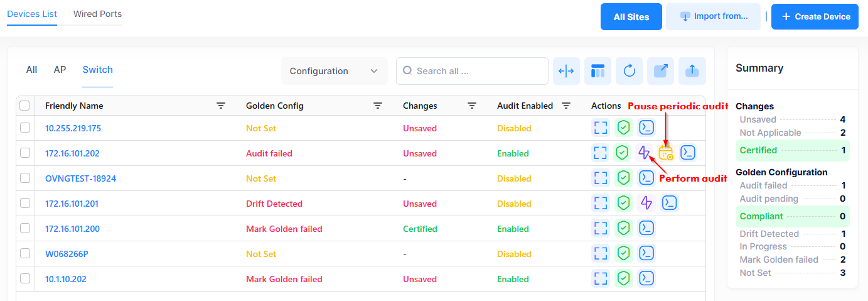This screenshot has width=868, height=301.
Task: Open the 10.1.10.202 device link
Action: pyautogui.click(x=66, y=279)
